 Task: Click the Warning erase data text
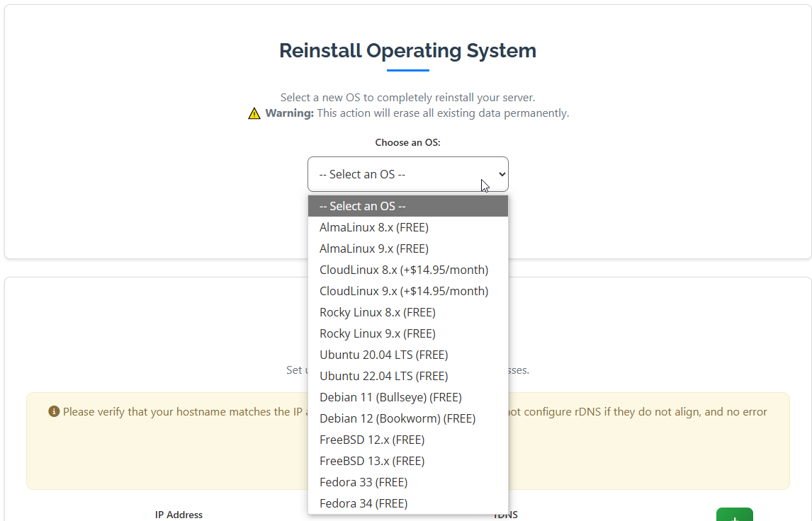tap(417, 113)
